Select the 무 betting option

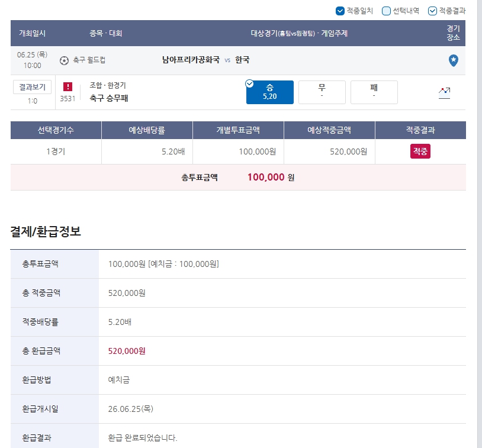pyautogui.click(x=322, y=92)
